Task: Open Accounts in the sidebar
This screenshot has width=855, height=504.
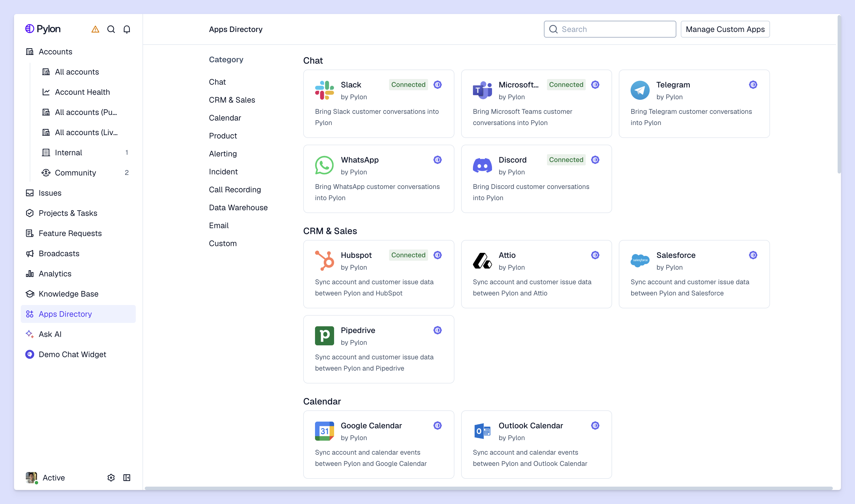Action: [78, 52]
